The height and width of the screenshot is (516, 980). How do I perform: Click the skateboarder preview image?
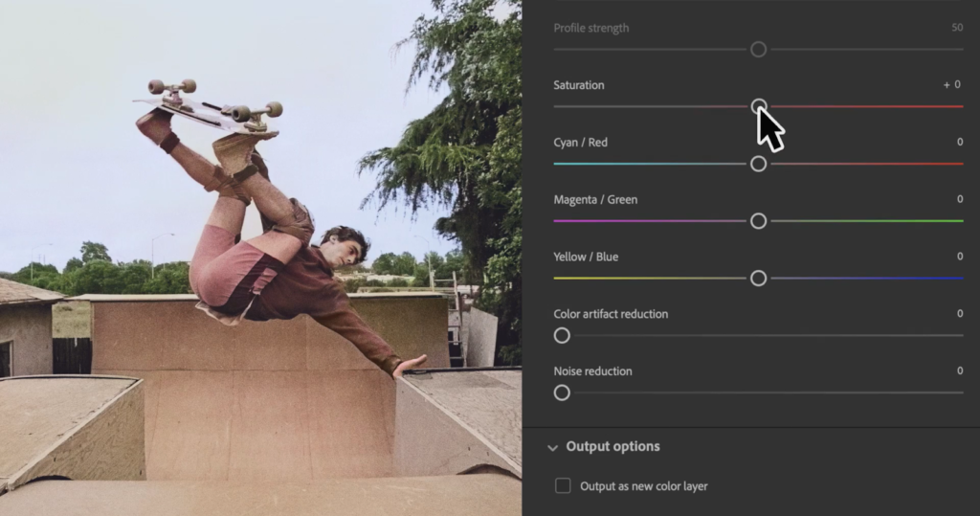click(260, 258)
